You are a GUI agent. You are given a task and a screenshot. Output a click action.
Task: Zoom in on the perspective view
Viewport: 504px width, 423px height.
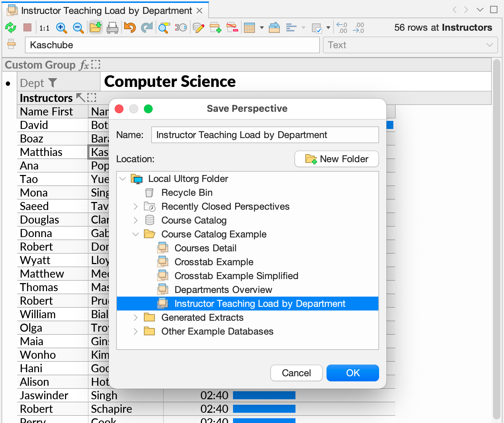[61, 27]
